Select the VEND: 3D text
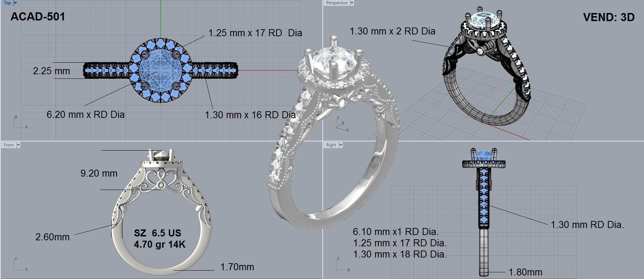The width and height of the screenshot is (644, 279). pos(609,17)
